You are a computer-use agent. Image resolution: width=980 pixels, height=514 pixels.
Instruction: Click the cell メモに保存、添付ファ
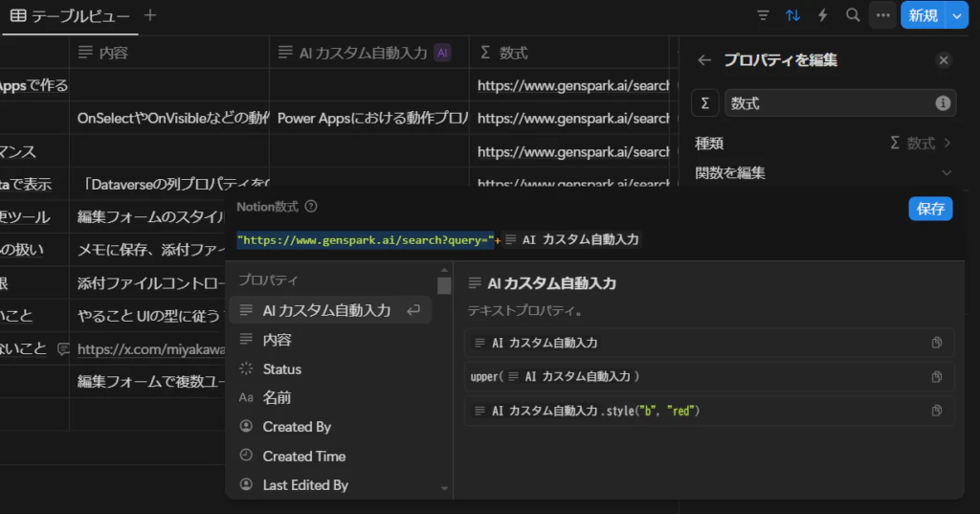click(147, 250)
